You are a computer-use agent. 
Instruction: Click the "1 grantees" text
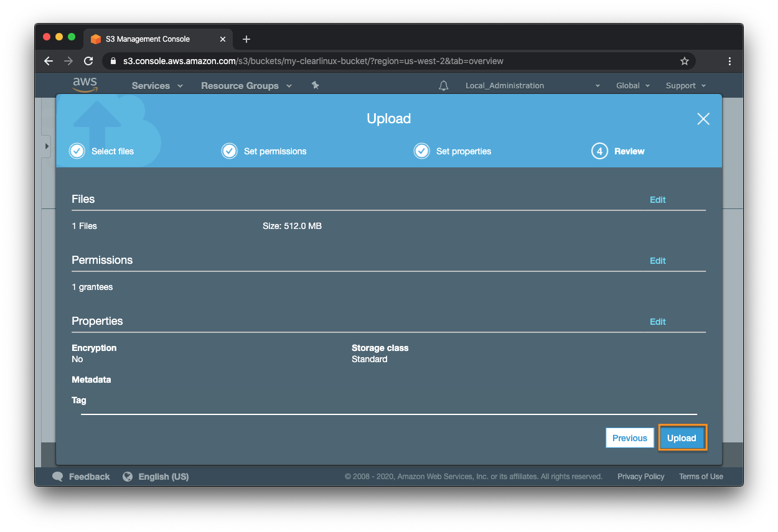pos(92,287)
